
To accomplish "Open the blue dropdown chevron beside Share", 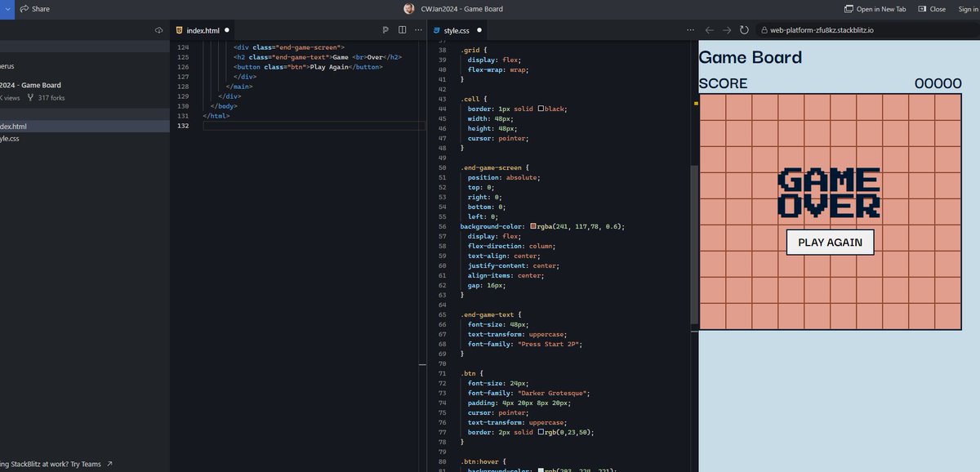I will click(7, 9).
